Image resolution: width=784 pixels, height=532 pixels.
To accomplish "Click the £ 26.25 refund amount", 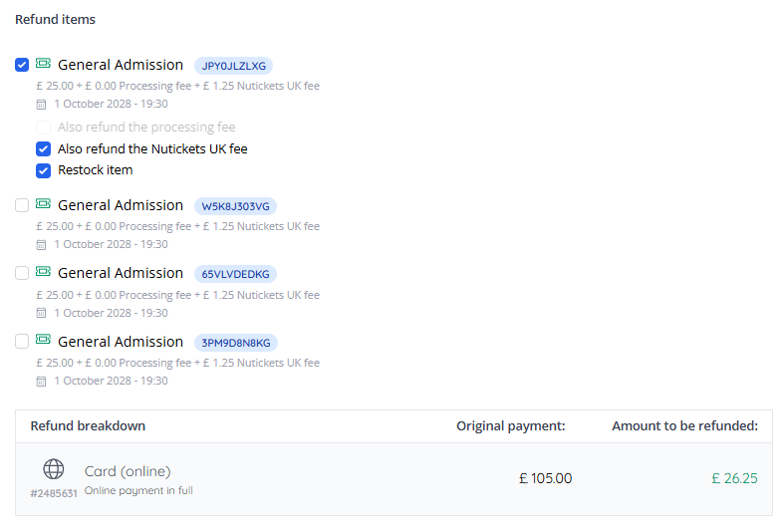I will [x=734, y=478].
